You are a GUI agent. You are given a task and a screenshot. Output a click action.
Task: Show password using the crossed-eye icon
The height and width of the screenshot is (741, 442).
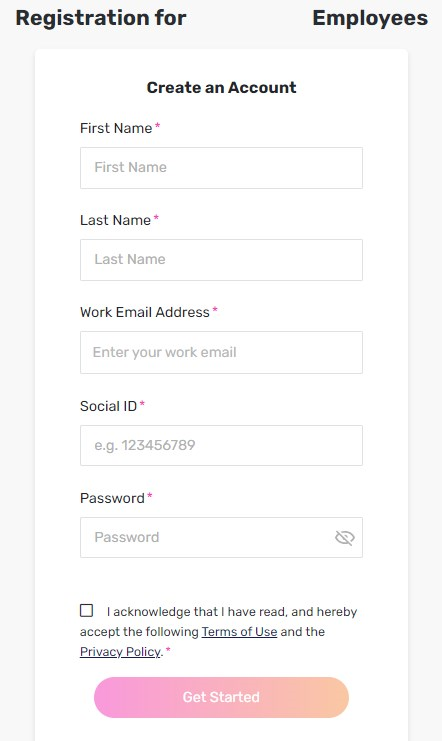click(345, 537)
